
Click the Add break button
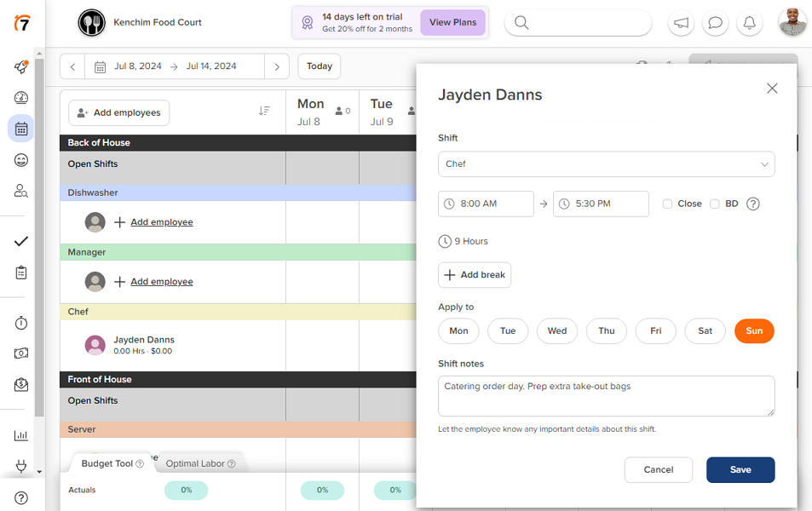coord(475,275)
